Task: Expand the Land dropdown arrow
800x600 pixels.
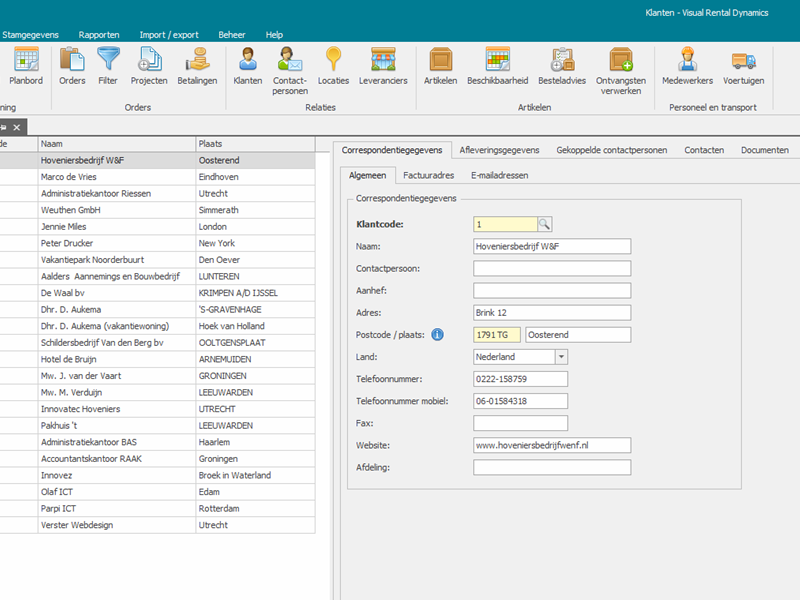Action: [560, 357]
